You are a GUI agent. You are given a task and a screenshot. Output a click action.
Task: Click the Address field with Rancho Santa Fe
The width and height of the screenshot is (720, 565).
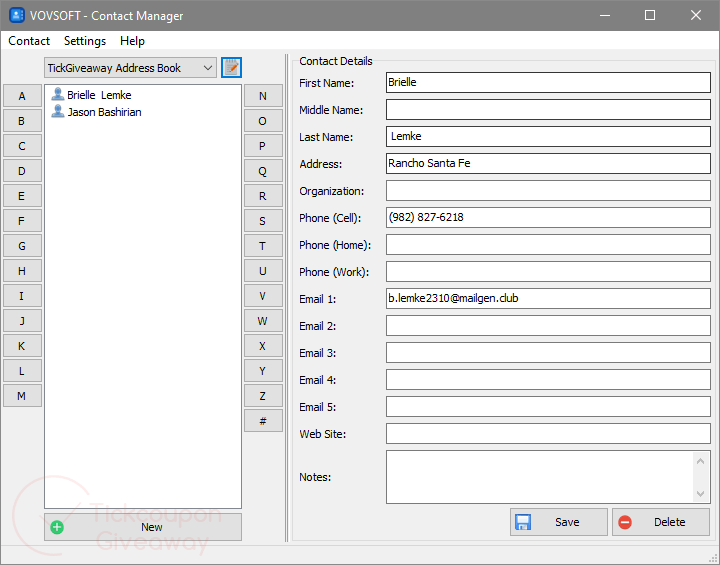pyautogui.click(x=548, y=164)
